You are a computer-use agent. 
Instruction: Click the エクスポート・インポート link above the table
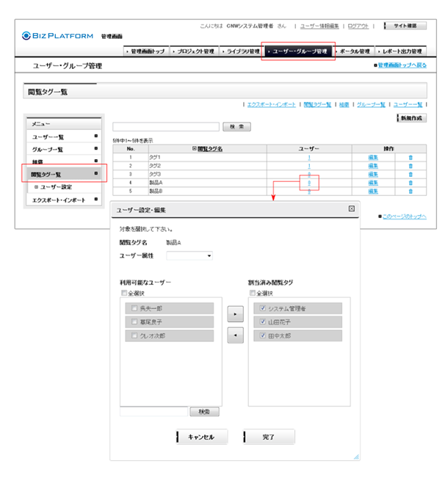pyautogui.click(x=271, y=105)
